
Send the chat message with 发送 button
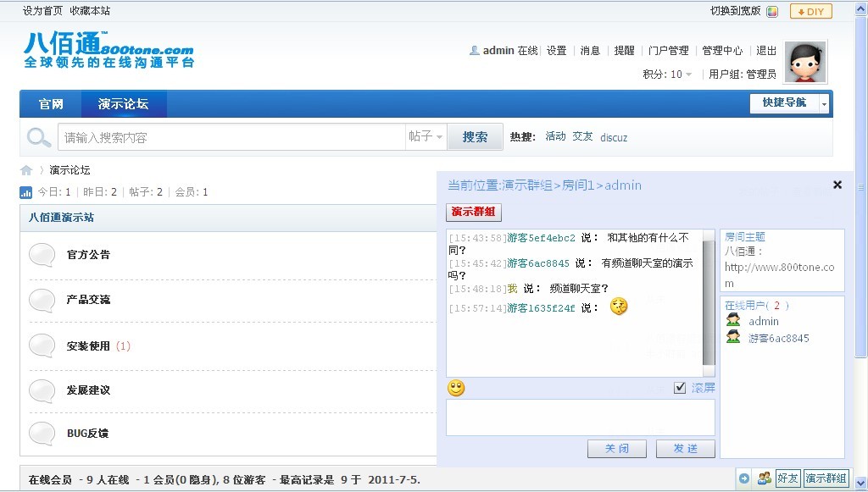(685, 448)
